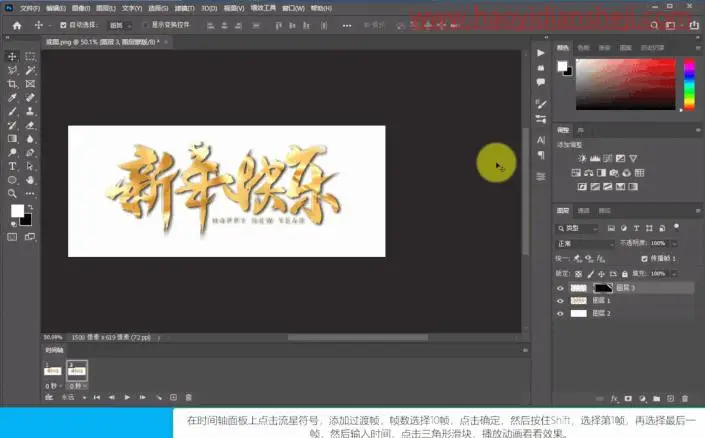Toggle the 自动选择 auto-select checkbox
Screen dimensions: 705x438
tap(63, 25)
